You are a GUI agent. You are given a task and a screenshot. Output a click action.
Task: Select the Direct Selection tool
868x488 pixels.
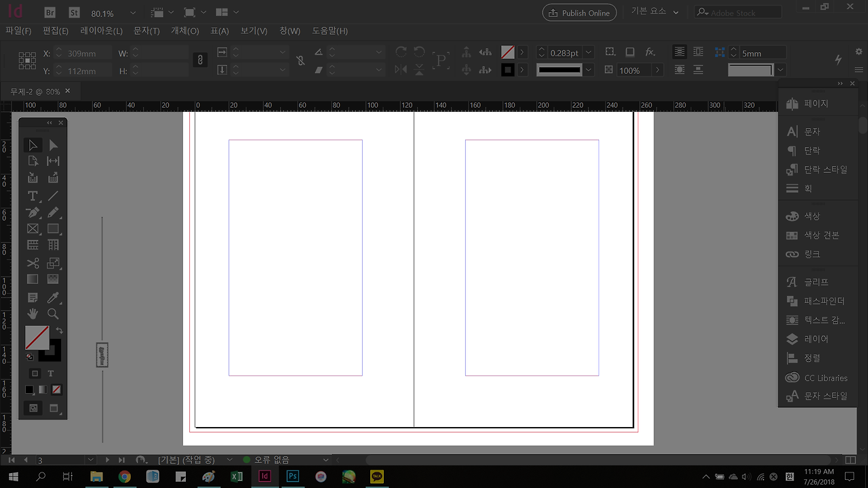click(53, 145)
